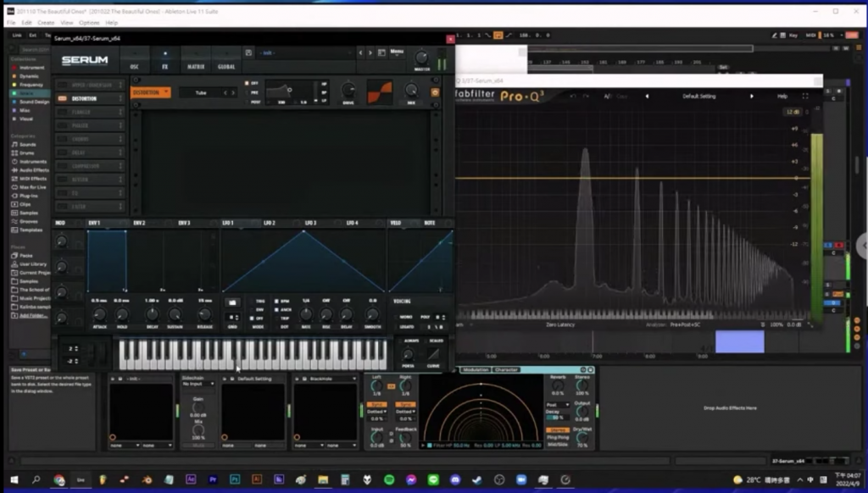
Task: Open Spotify from the taskbar
Action: (x=389, y=479)
